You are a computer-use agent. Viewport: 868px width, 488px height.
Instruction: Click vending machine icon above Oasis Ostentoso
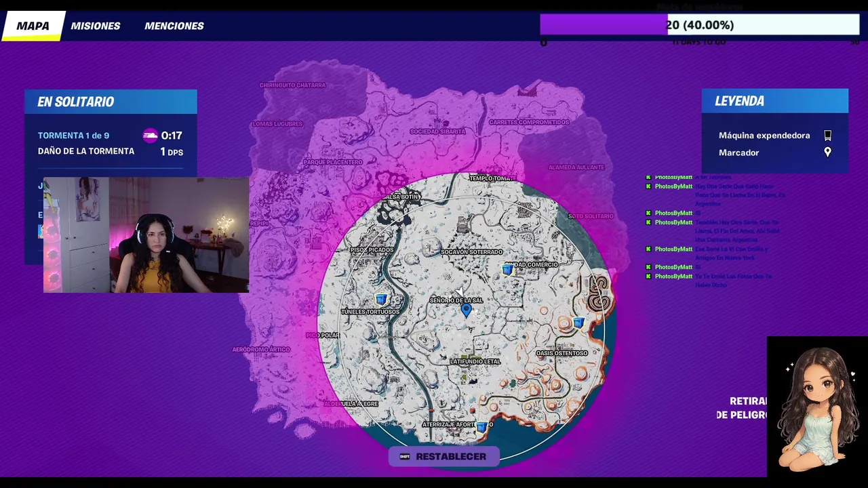tap(578, 323)
